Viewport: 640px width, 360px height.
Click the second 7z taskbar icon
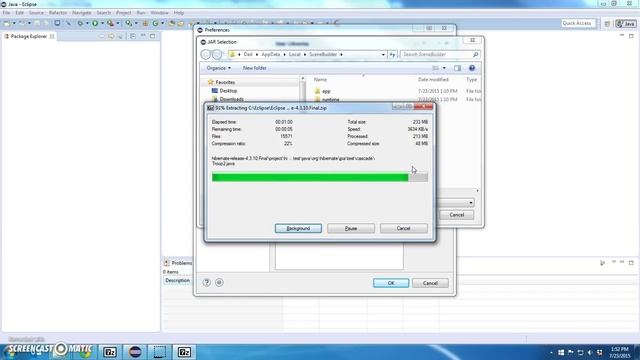tap(184, 352)
